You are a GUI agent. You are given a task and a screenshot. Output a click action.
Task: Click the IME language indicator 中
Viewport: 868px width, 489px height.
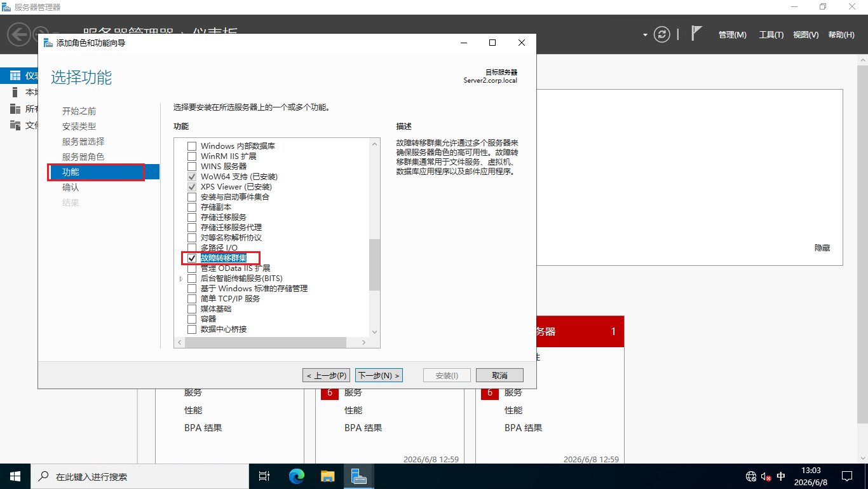pyautogui.click(x=781, y=476)
